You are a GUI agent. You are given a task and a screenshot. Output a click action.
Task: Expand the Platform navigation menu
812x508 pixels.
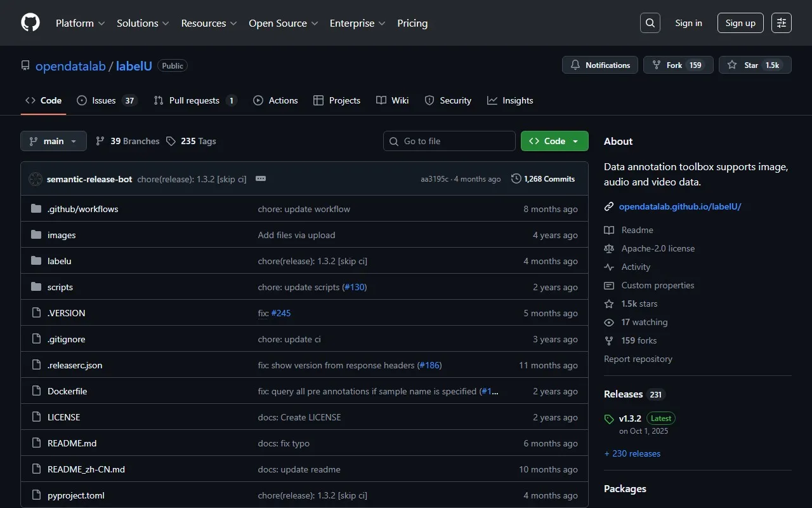pos(80,23)
